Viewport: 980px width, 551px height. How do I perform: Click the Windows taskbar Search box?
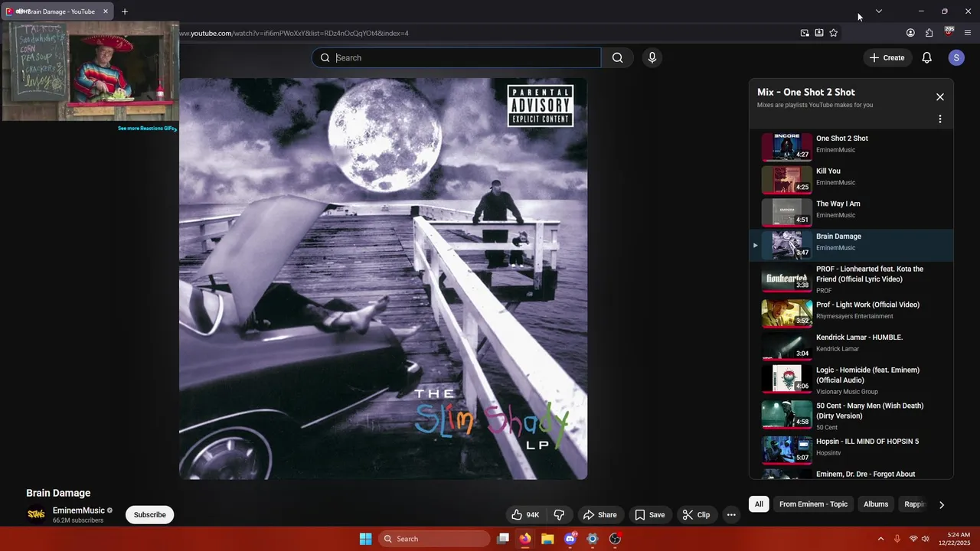pyautogui.click(x=434, y=539)
